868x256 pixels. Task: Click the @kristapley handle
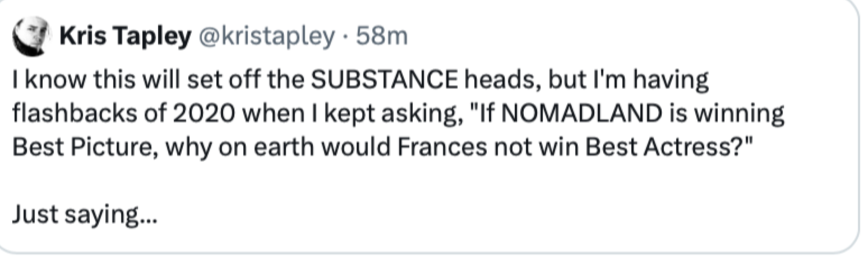[264, 36]
